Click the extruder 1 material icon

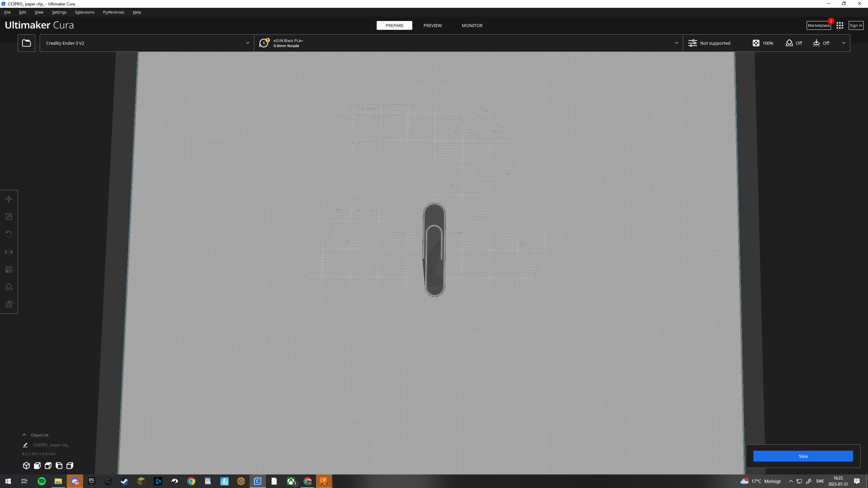click(264, 43)
